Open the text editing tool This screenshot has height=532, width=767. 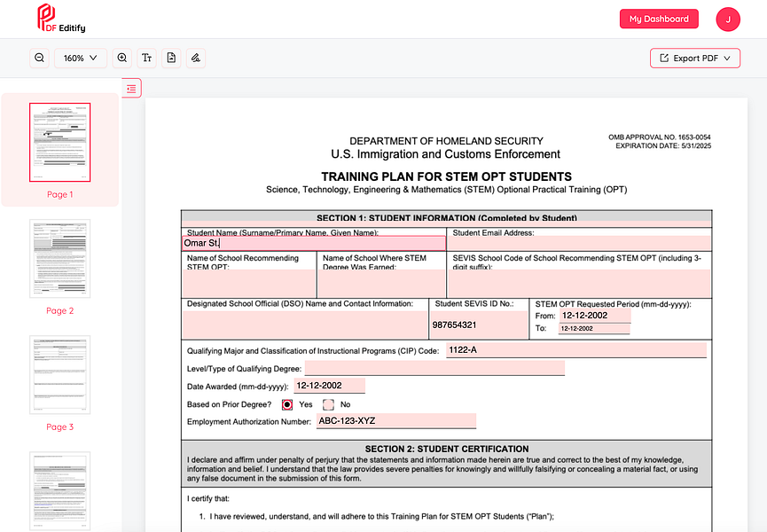pyautogui.click(x=146, y=58)
